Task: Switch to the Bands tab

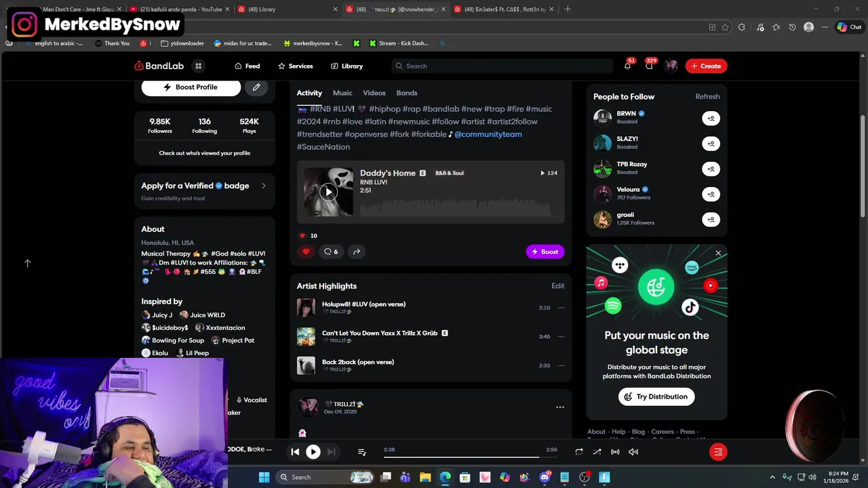Action: tap(407, 93)
